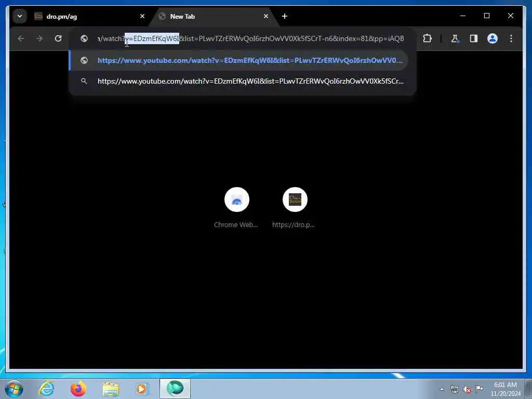Choose the search suggestion with magnifier icon
532x399 pixels.
(238, 82)
